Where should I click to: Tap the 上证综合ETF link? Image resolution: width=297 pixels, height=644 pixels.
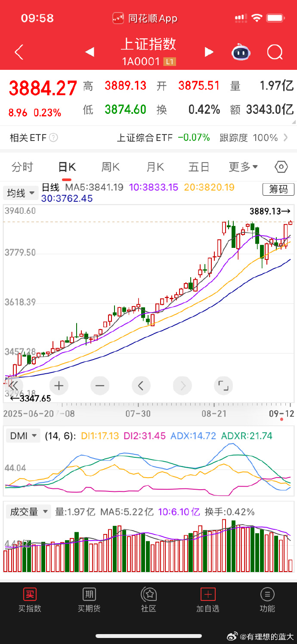[145, 138]
